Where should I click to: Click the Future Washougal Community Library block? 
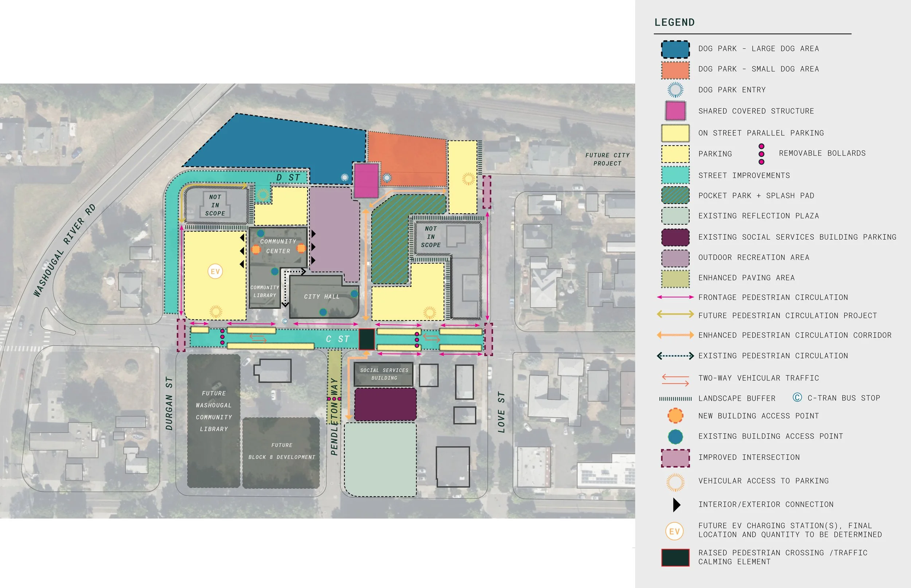[x=214, y=411]
